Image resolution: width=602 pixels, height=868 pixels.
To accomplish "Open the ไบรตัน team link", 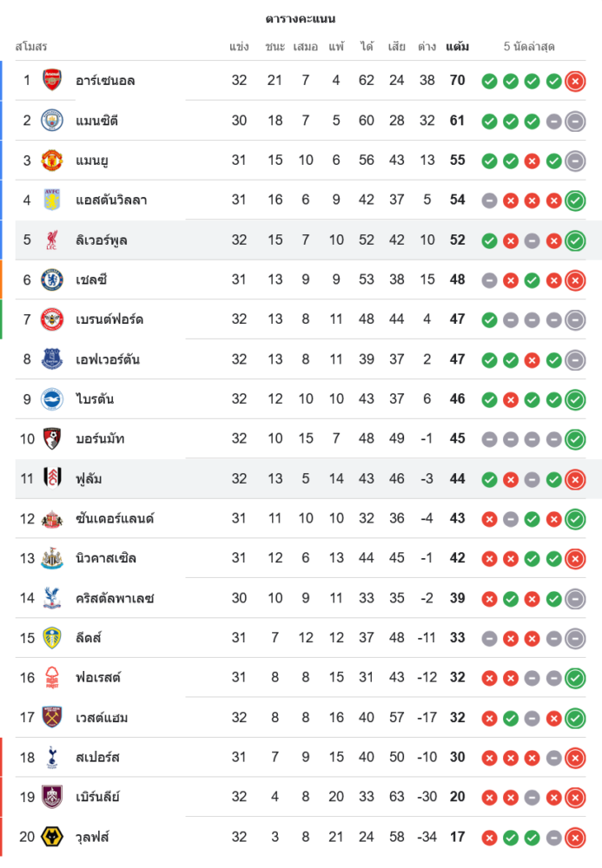I will click(x=95, y=399).
